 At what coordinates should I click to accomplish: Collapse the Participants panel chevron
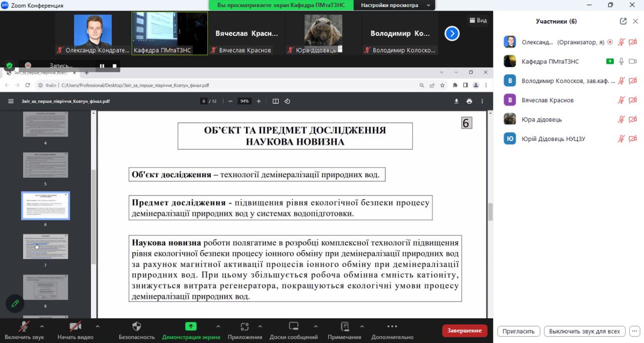[x=636, y=21]
